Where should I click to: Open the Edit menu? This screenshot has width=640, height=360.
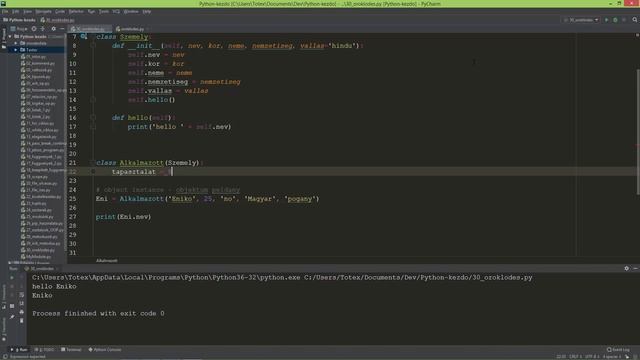[x=16, y=11]
